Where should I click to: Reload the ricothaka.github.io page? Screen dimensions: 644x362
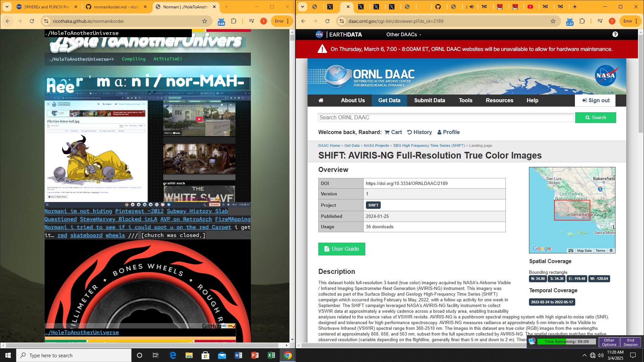pyautogui.click(x=32, y=21)
